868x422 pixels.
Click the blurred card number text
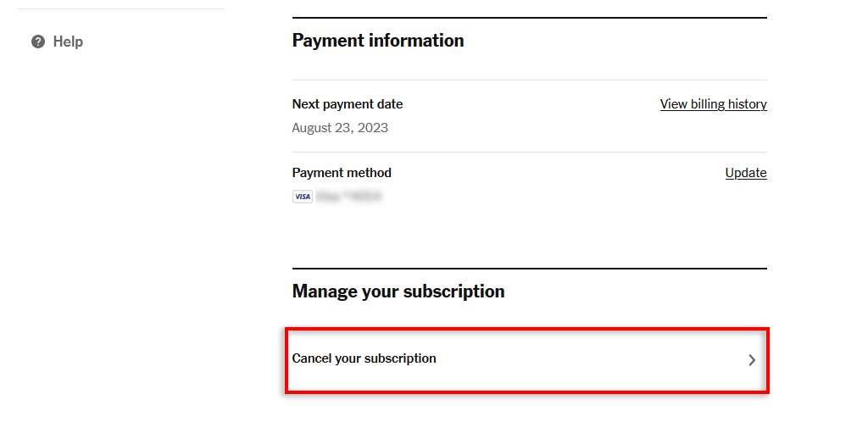coord(349,197)
